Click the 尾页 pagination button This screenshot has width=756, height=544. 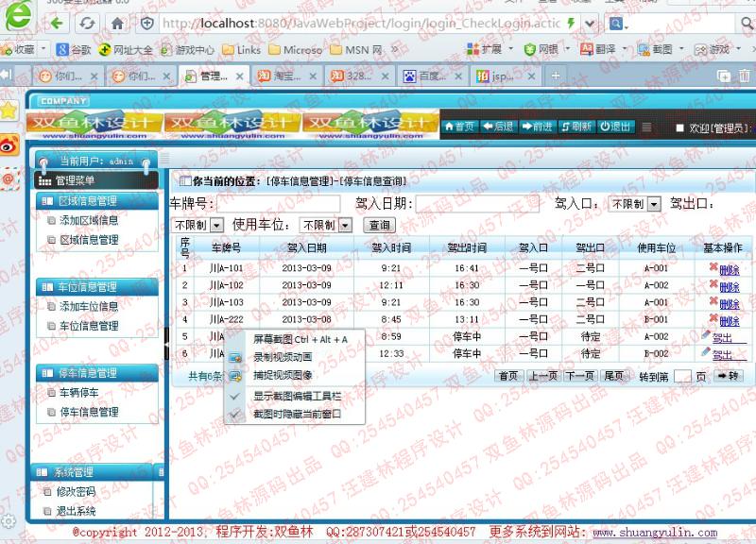coord(613,376)
